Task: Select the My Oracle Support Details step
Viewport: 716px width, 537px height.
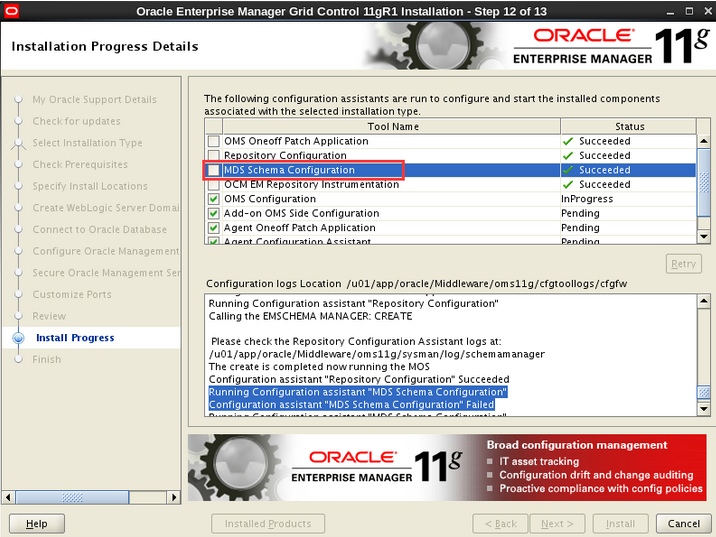Action: [x=95, y=100]
